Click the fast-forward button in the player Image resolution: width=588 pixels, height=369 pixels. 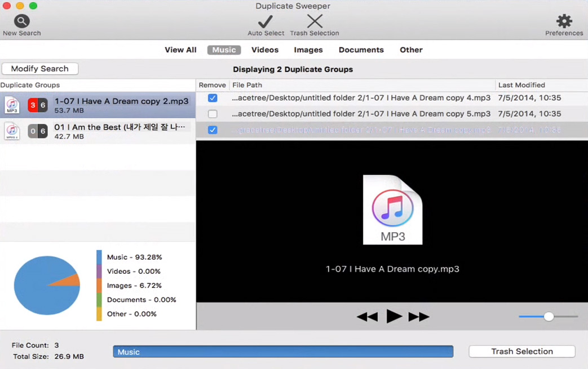(419, 317)
